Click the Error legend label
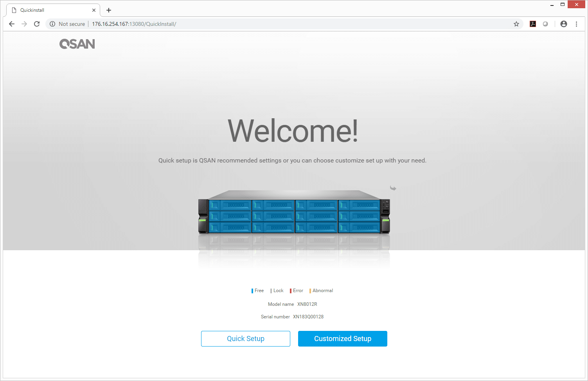Image resolution: width=588 pixels, height=381 pixels. pos(298,291)
